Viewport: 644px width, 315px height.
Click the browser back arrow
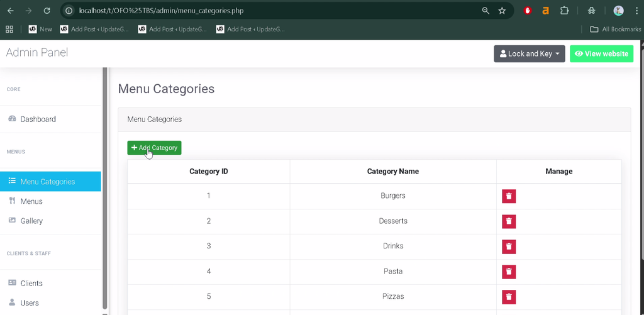10,11
